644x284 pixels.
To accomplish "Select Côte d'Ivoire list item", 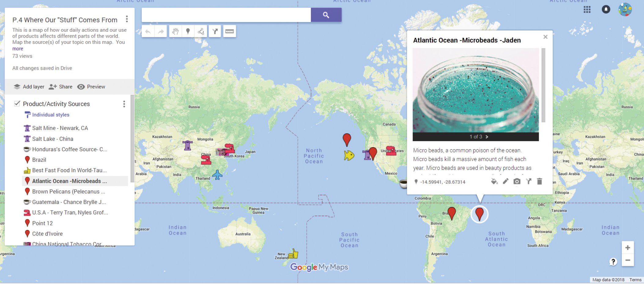I will coord(75,234).
